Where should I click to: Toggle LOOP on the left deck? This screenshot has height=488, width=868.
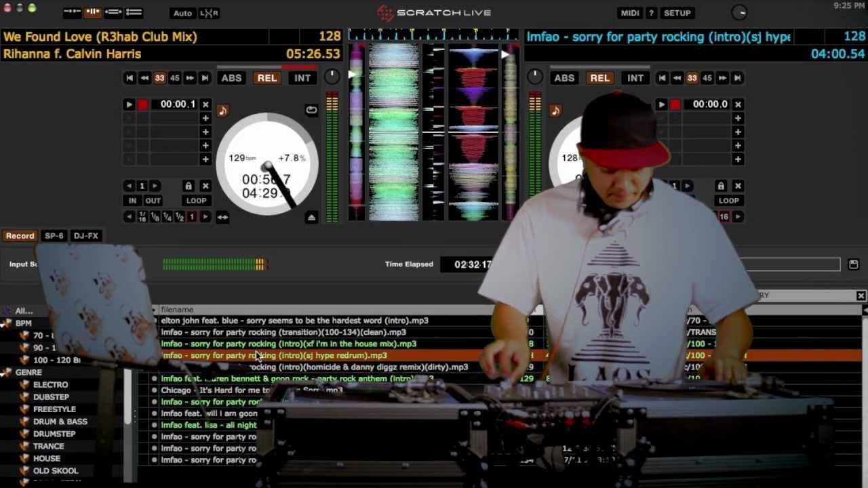197,201
